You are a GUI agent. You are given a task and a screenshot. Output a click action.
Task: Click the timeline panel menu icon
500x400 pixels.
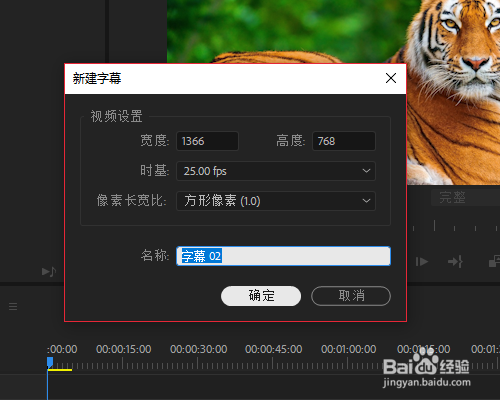coord(13,306)
